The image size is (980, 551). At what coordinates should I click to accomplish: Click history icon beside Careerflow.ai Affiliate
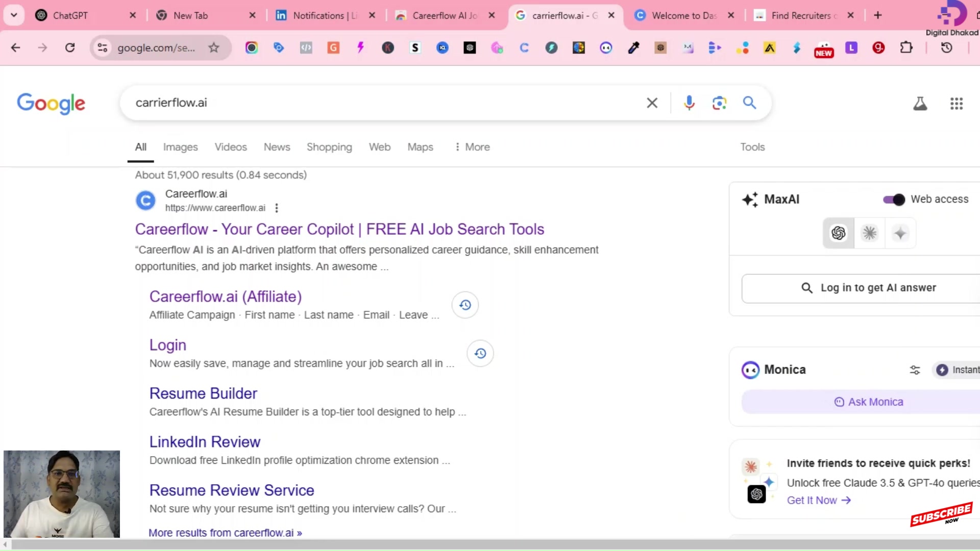point(465,305)
